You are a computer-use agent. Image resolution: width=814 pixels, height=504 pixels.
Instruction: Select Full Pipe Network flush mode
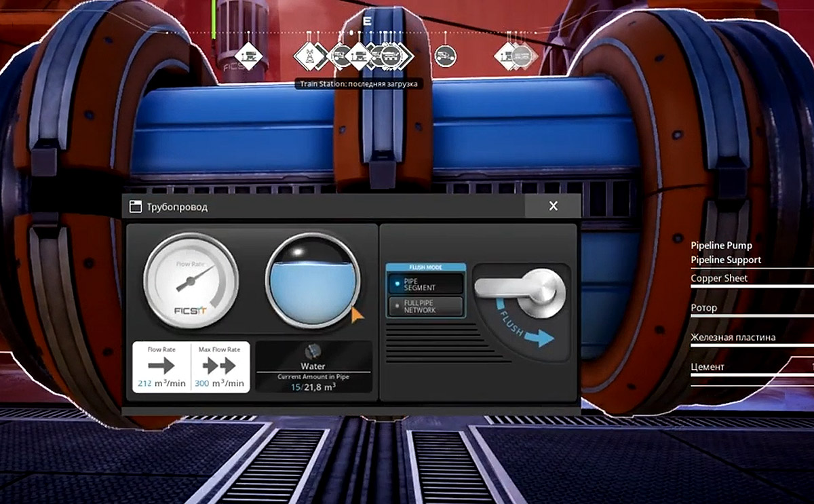pos(425,306)
